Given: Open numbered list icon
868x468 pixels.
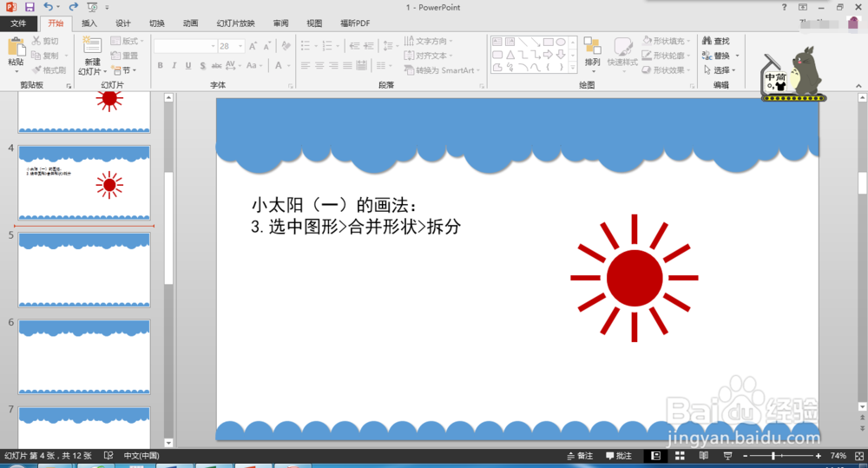Looking at the screenshot, I should coord(327,46).
